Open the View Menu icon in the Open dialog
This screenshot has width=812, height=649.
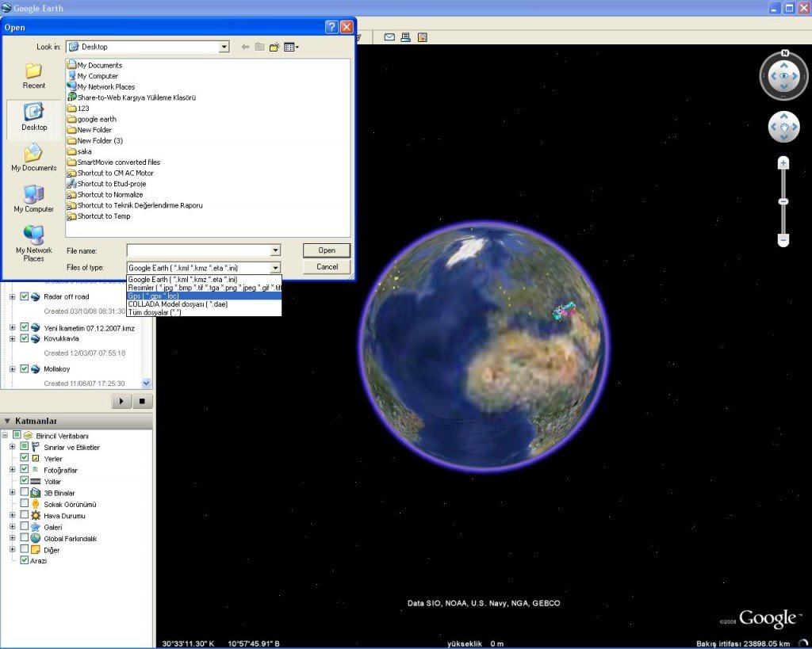291,47
